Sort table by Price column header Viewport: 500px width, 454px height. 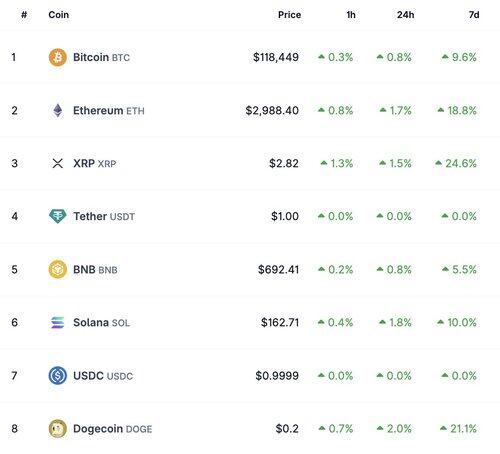click(x=289, y=15)
